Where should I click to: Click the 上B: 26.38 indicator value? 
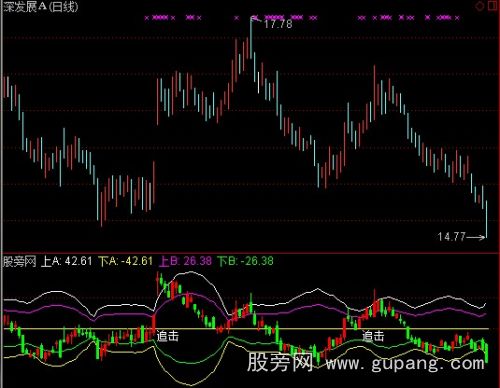[x=185, y=261]
